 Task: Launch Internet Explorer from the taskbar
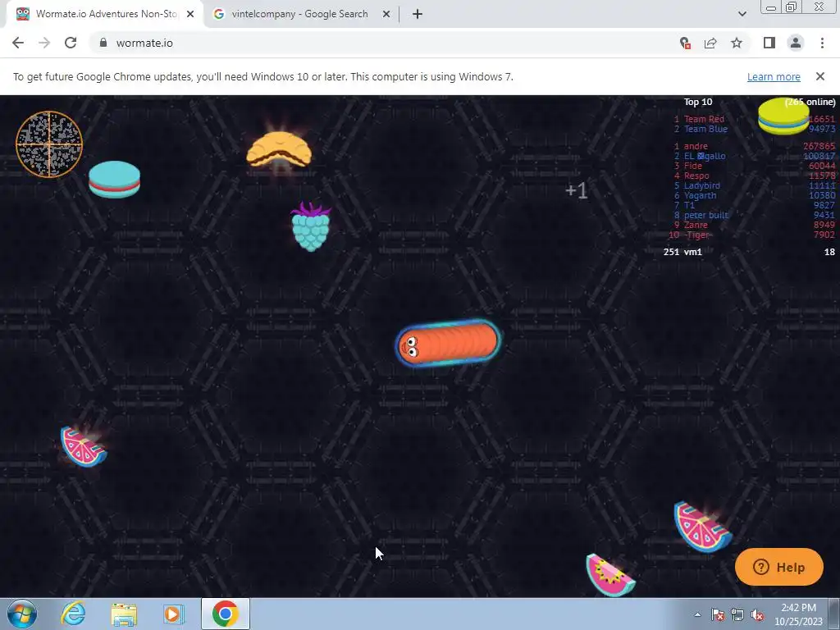coord(73,614)
